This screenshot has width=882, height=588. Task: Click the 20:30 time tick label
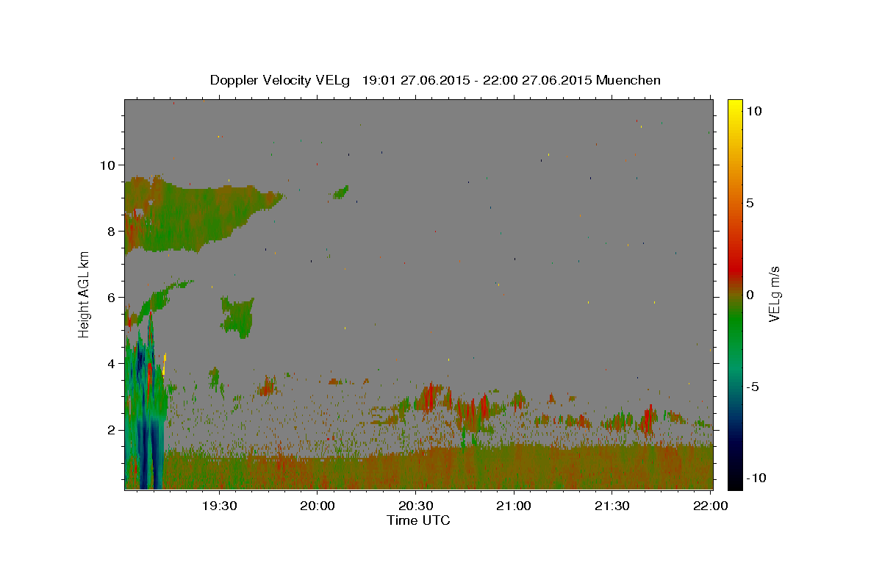[x=415, y=506]
